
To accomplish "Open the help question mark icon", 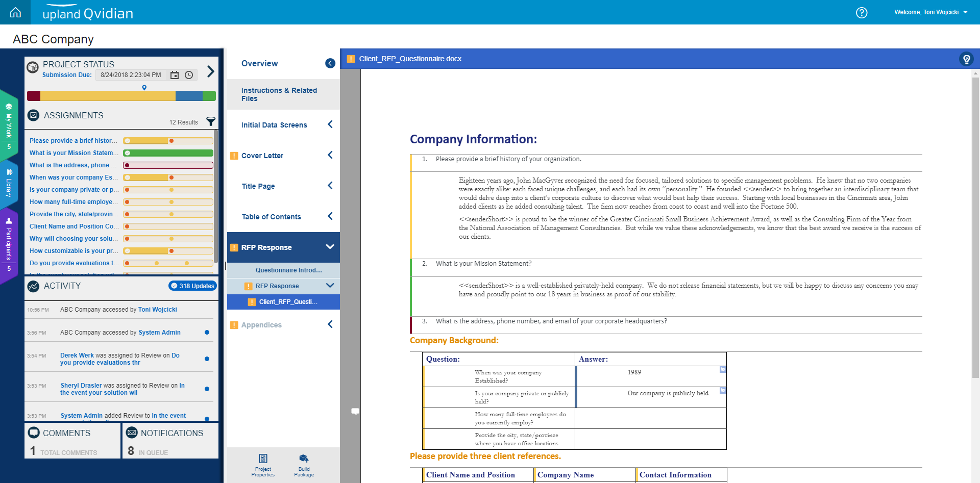I will [862, 13].
